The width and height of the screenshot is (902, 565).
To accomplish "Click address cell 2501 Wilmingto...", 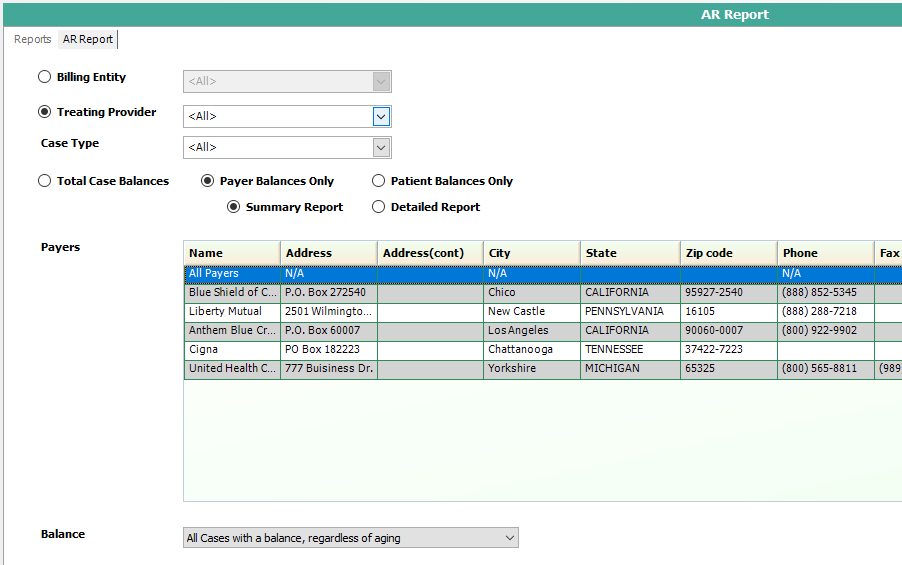I will 328,312.
